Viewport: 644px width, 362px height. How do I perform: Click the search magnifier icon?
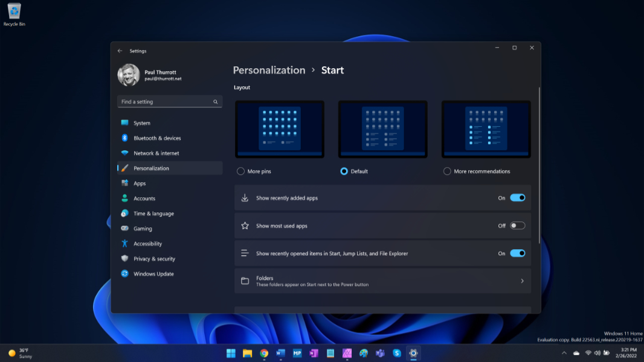[216, 102]
